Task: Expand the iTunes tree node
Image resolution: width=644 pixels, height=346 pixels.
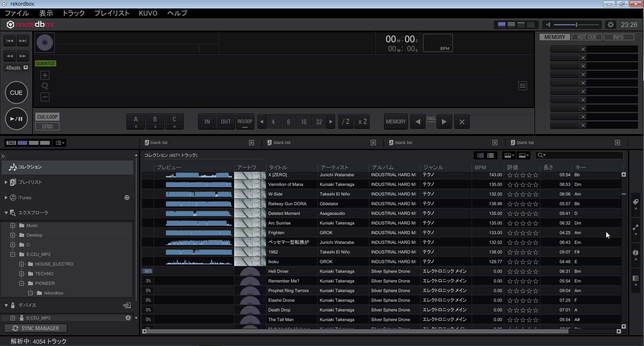Action: [x=6, y=198]
